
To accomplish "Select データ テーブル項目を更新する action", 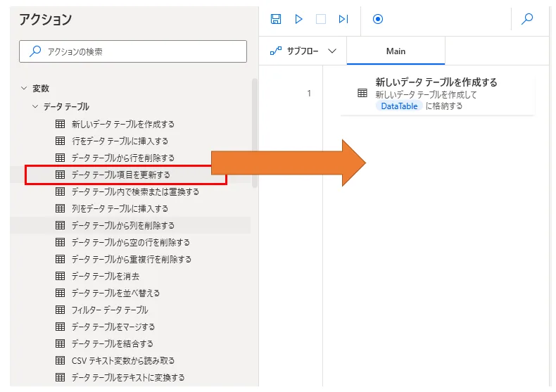I will pyautogui.click(x=120, y=175).
